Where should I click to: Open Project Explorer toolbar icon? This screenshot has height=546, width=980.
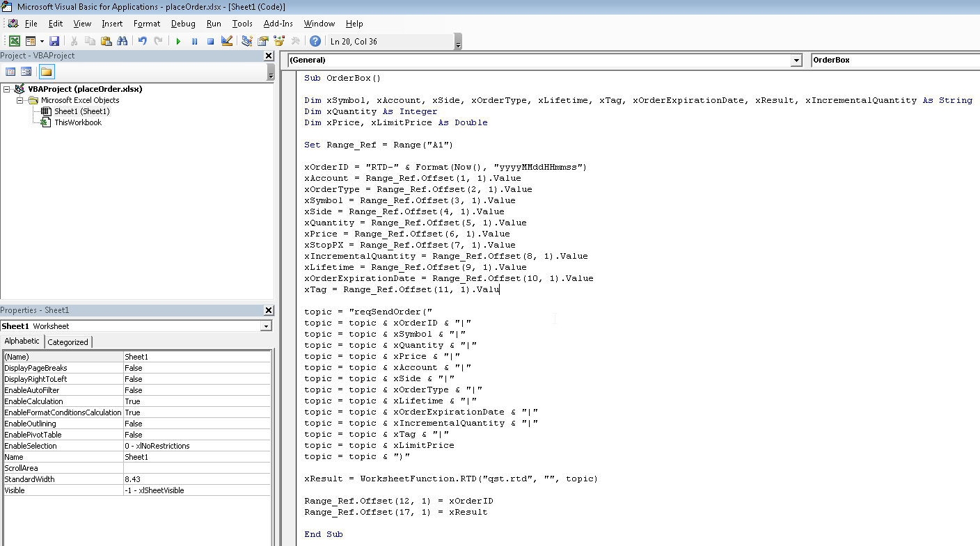(x=247, y=42)
